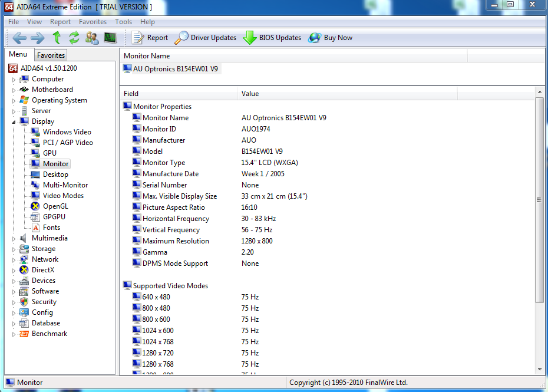Open Driver Updates from the toolbar

point(206,38)
